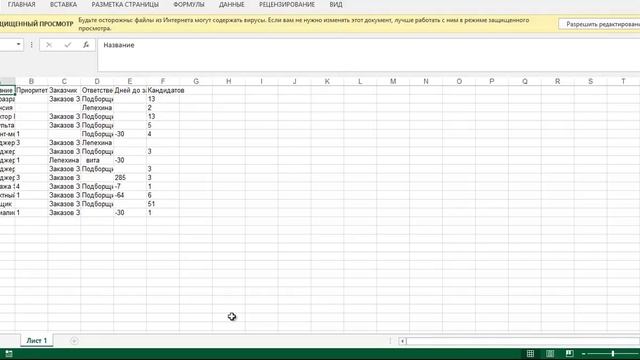Switch to Normal view icon
The image size is (640, 360).
(x=530, y=353)
